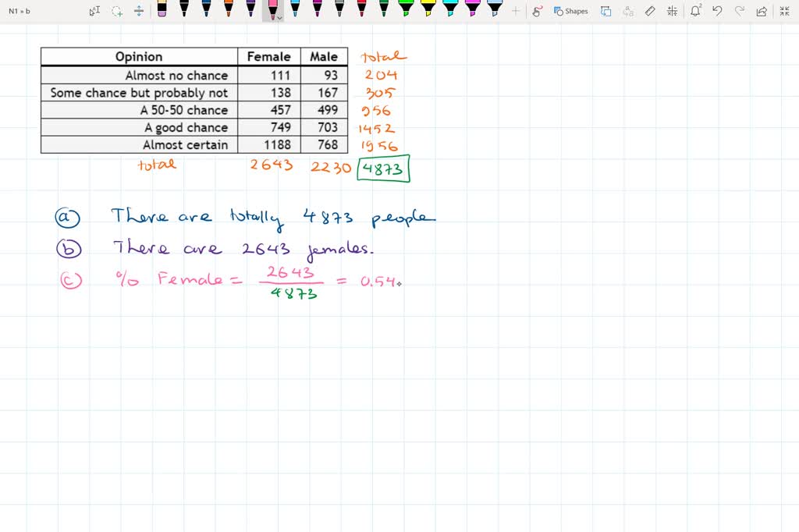Viewport: 799px width, 532px height.
Task: Exit full screen mode with collapse arrows
Action: [x=783, y=11]
